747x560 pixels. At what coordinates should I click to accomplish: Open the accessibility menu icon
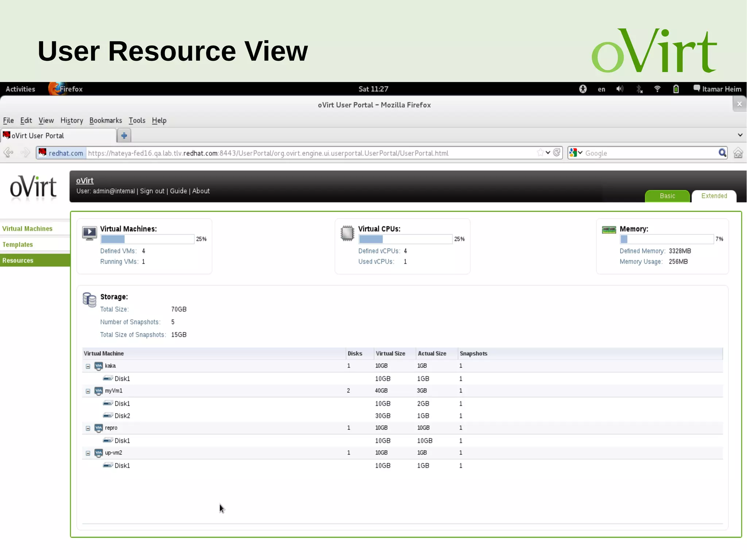583,89
